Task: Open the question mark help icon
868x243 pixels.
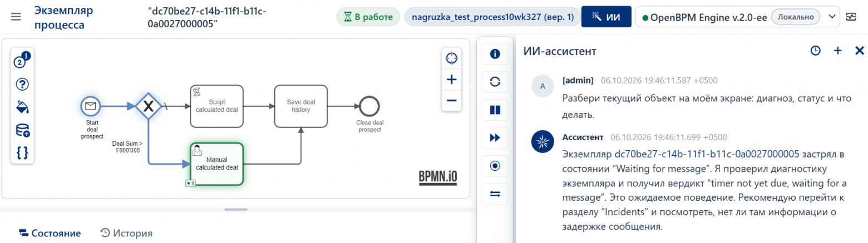Action: pyautogui.click(x=23, y=85)
